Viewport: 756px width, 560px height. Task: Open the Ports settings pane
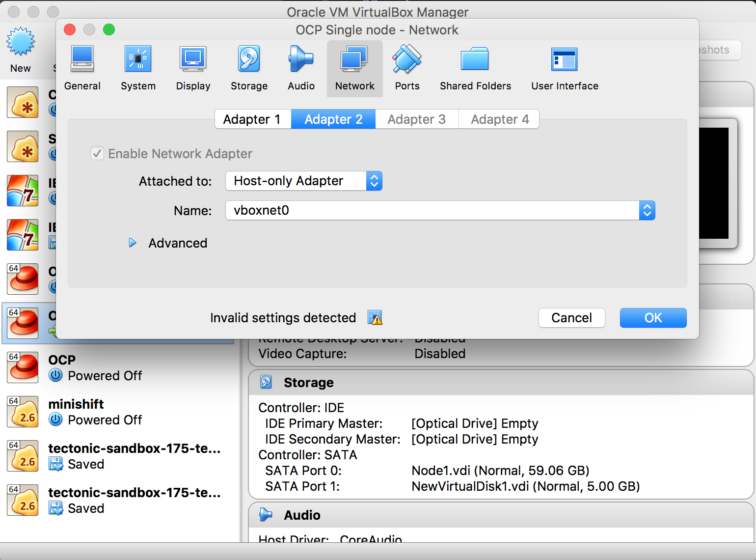click(407, 68)
